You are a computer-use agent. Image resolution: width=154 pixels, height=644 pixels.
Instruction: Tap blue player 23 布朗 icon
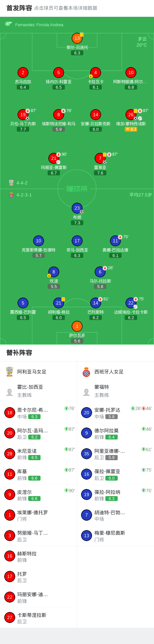77,208
